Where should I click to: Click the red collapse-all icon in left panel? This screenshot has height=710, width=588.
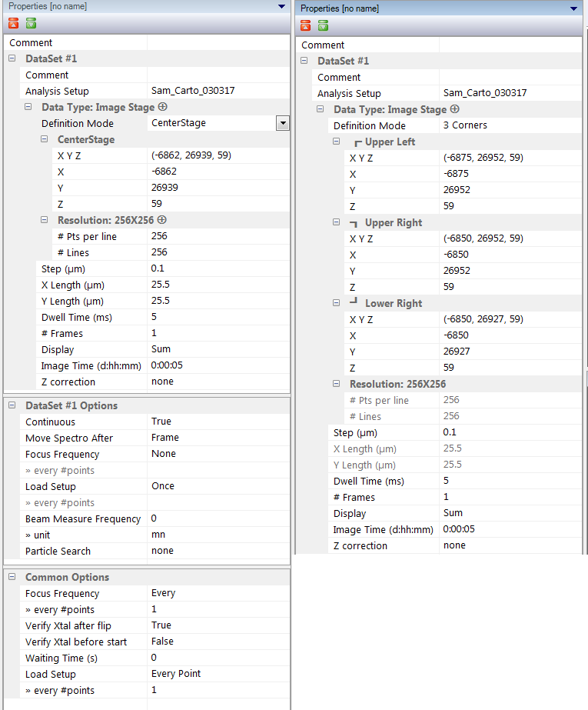[14, 24]
